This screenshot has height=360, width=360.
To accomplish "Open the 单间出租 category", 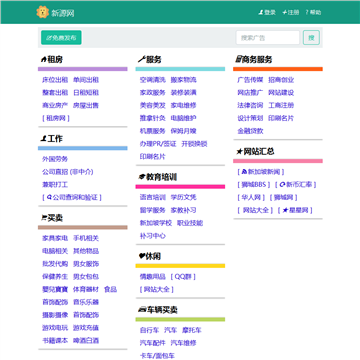I will 86,80.
